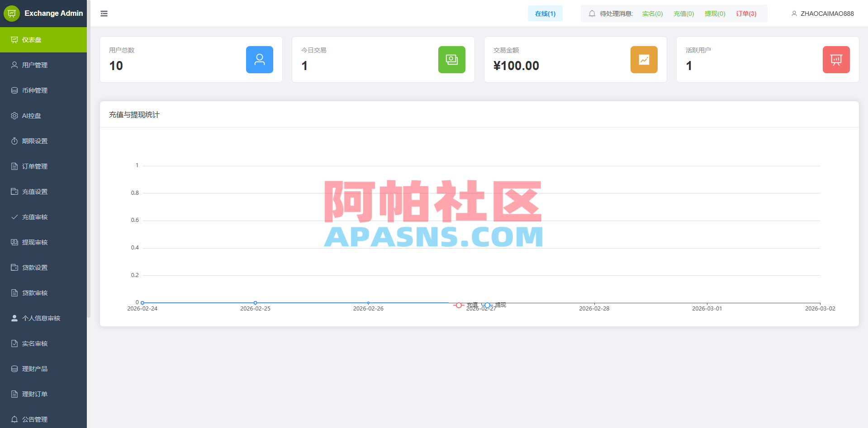Toggle the sidebar collapse hamburger icon
Image resolution: width=868 pixels, height=428 pixels.
[104, 14]
